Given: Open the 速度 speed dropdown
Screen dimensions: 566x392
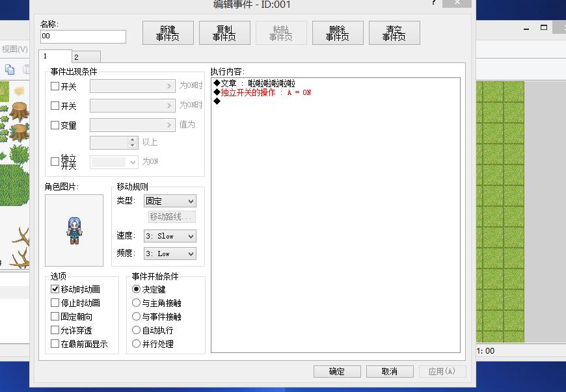Looking at the screenshot, I should pyautogui.click(x=170, y=236).
